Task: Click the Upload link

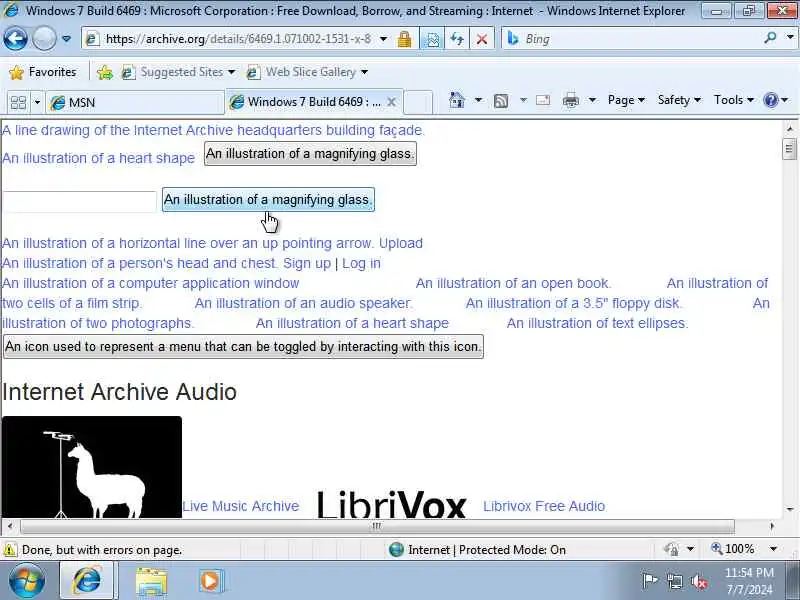Action: coord(401,243)
